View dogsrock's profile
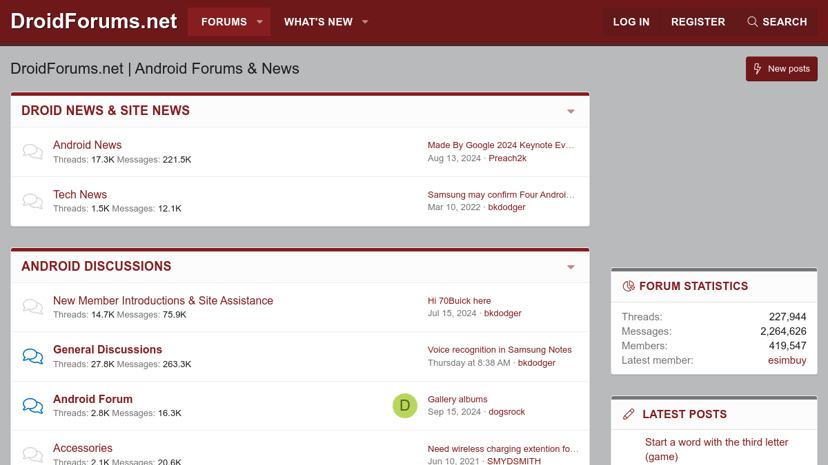This screenshot has width=828, height=465. pyautogui.click(x=506, y=412)
